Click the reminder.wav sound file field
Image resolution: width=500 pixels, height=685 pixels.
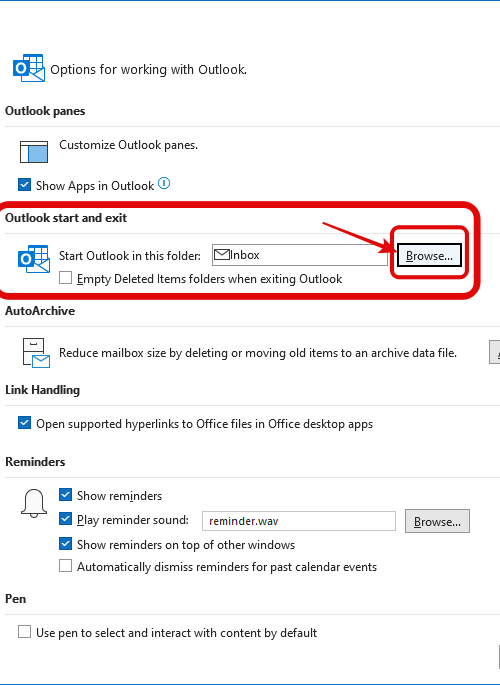[299, 521]
